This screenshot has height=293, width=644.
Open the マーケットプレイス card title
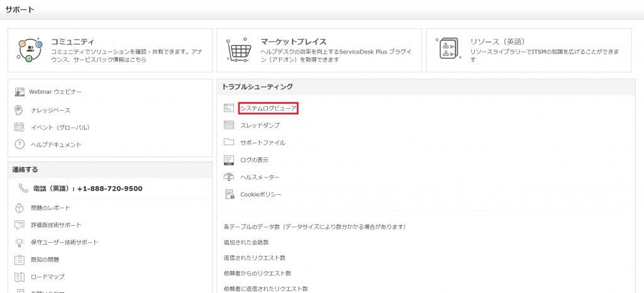tap(294, 42)
